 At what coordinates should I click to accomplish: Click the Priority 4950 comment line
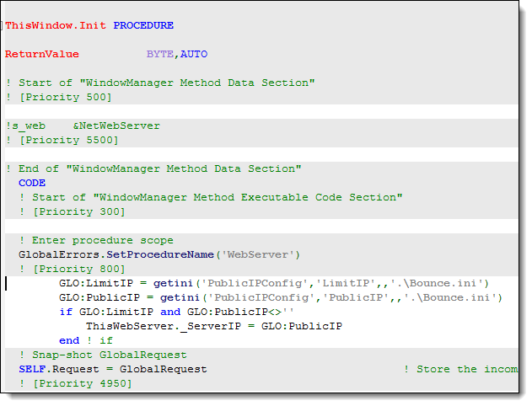click(75, 383)
